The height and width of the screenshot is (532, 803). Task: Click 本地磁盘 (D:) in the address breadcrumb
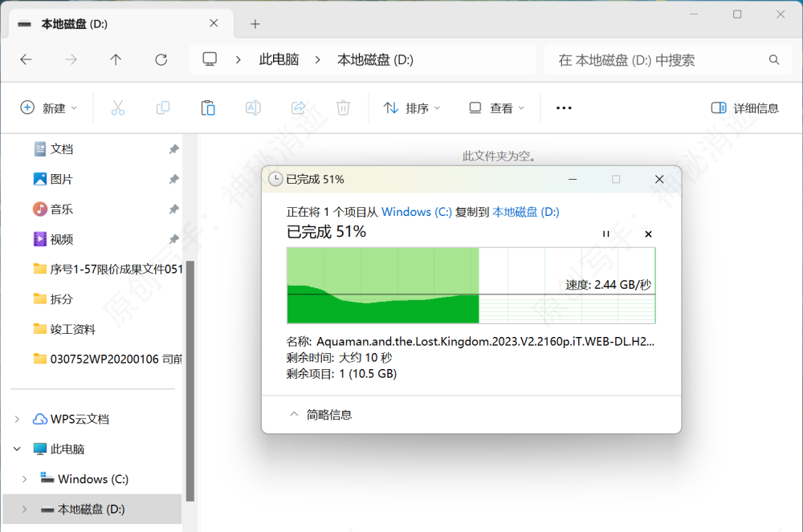pyautogui.click(x=375, y=60)
